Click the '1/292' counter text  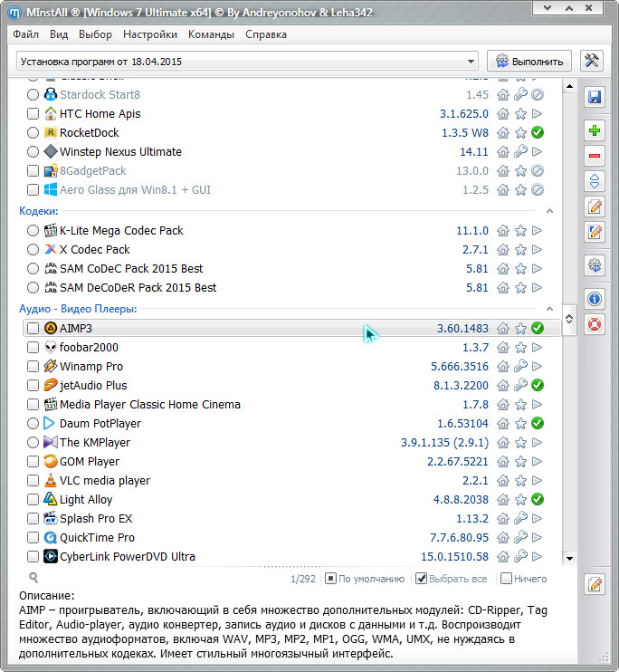pos(303,579)
